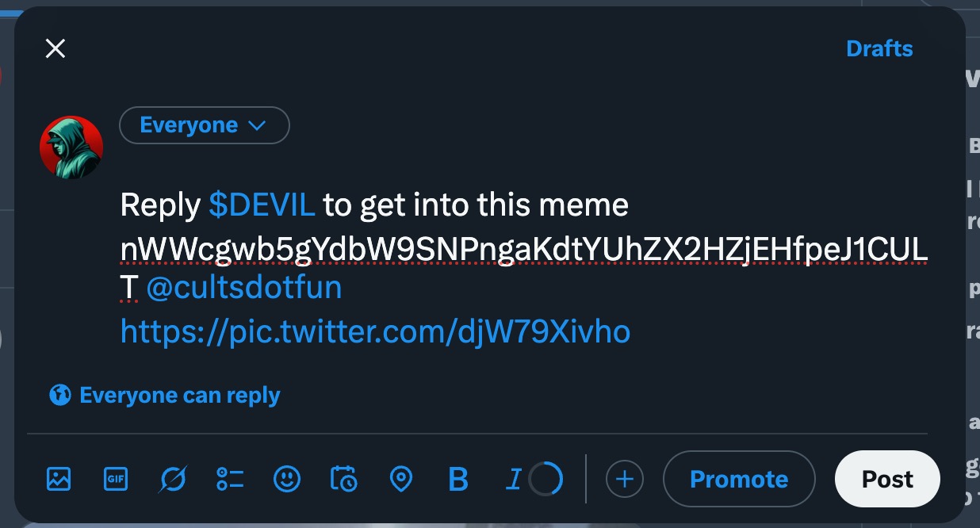Click the Promote button
Image resolution: width=980 pixels, height=528 pixels.
[x=738, y=479]
